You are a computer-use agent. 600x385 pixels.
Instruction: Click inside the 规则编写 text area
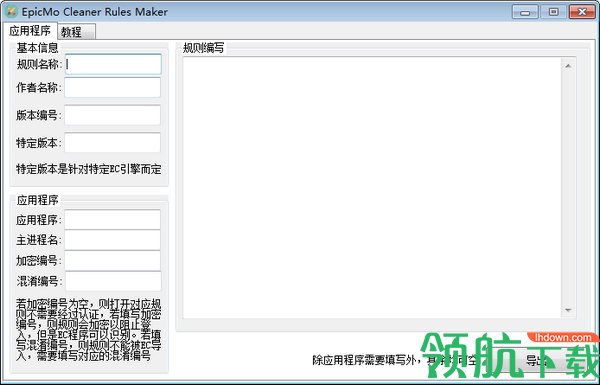pos(372,188)
